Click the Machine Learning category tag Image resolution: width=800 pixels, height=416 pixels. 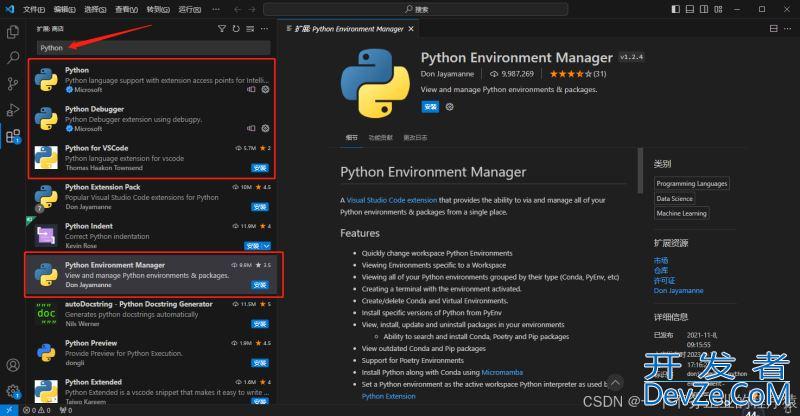point(682,213)
